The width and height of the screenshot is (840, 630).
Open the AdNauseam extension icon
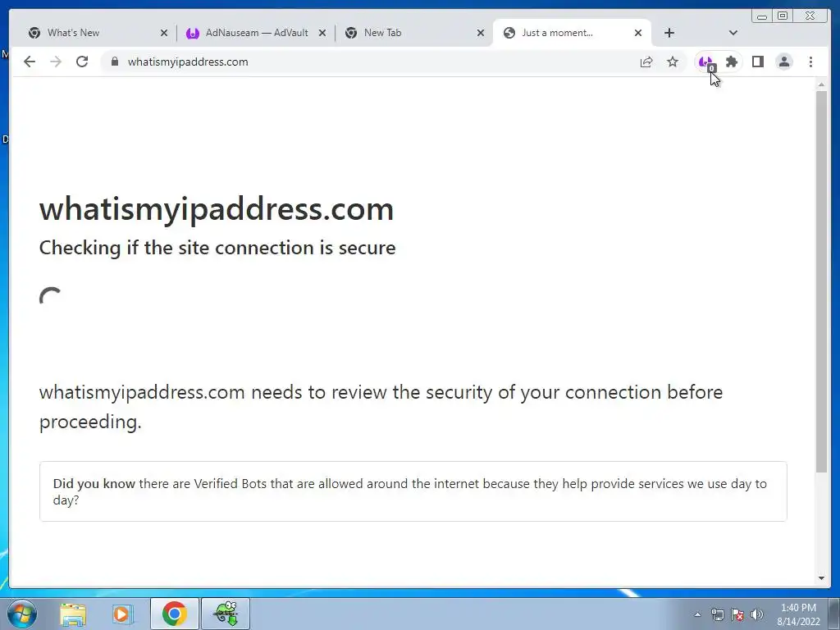click(x=706, y=62)
